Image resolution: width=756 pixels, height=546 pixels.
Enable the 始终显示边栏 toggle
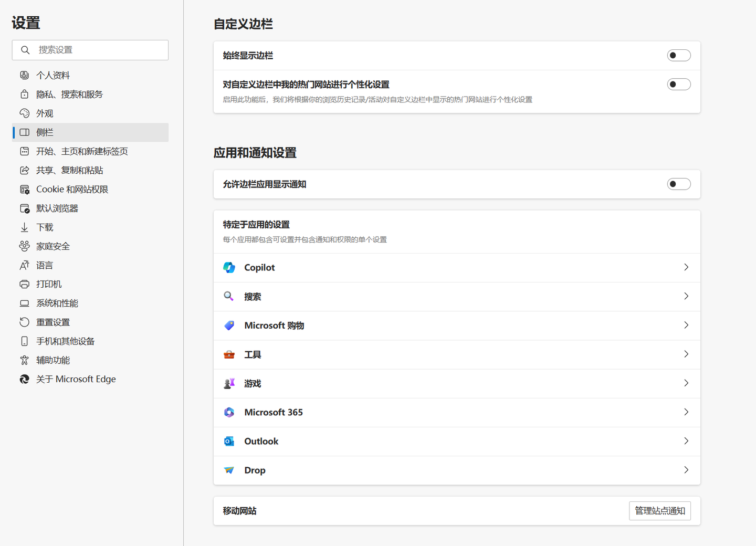click(679, 55)
